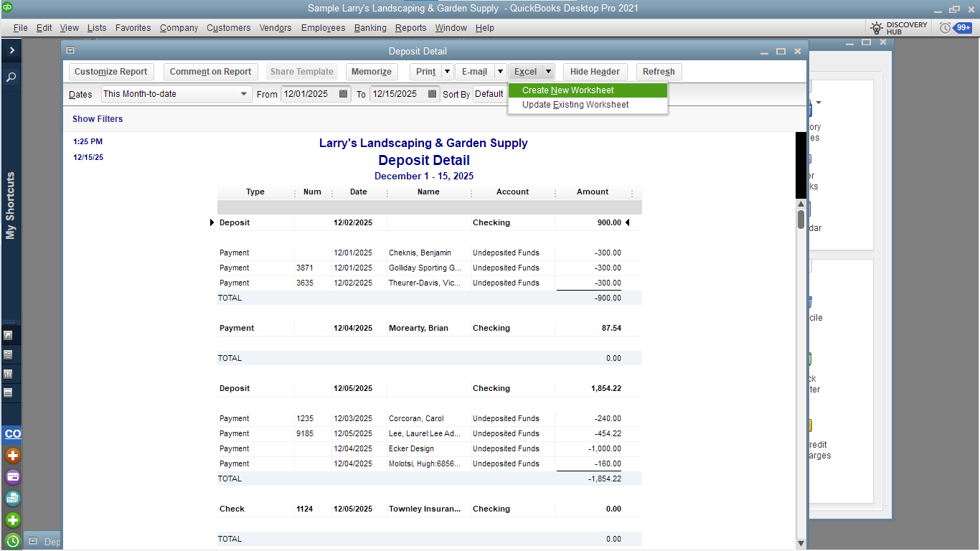Open the Banking menu
980x551 pixels.
[x=370, y=28]
